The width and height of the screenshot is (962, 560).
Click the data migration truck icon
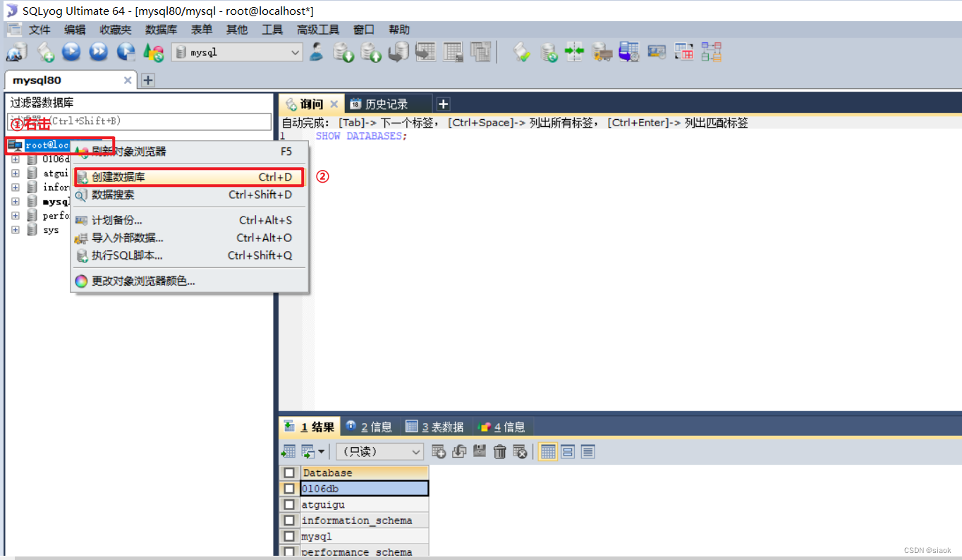click(602, 51)
